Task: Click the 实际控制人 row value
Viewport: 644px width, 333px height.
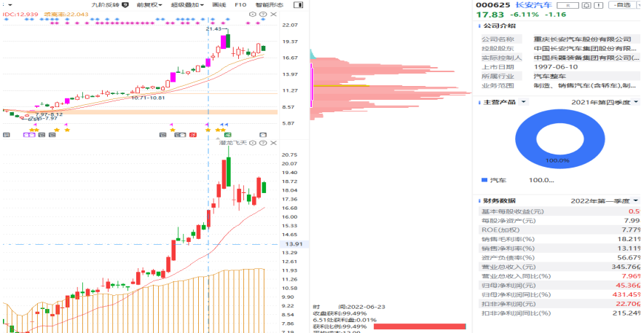Action: (x=586, y=58)
